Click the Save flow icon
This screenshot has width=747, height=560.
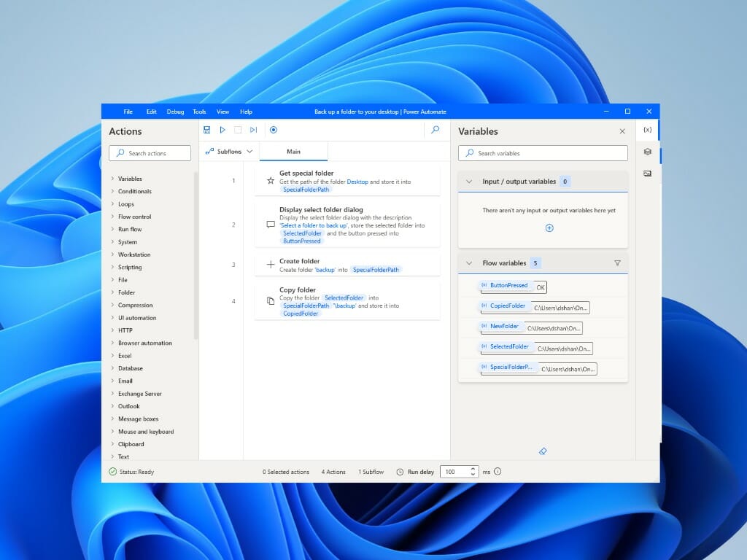coord(207,130)
